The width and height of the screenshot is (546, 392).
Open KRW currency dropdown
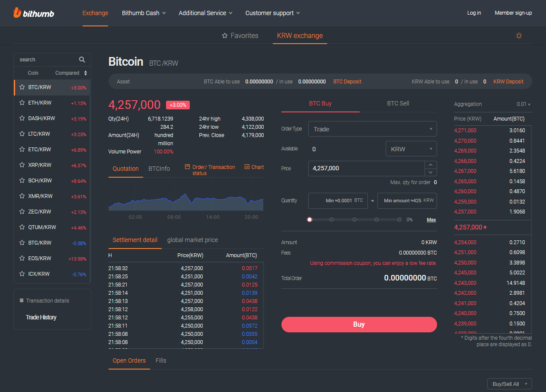tap(411, 149)
